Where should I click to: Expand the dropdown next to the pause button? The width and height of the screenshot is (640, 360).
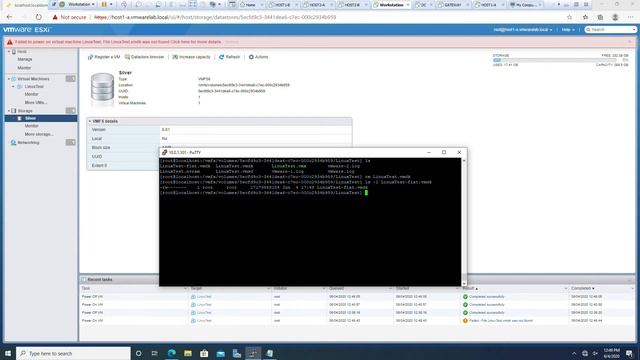(x=111, y=4)
